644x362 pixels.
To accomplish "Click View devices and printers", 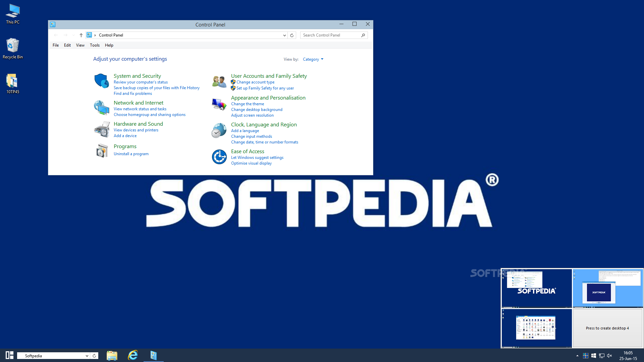I will click(x=136, y=130).
